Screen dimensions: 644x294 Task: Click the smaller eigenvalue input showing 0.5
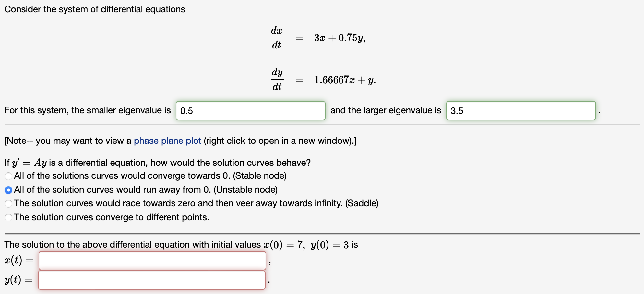point(251,110)
